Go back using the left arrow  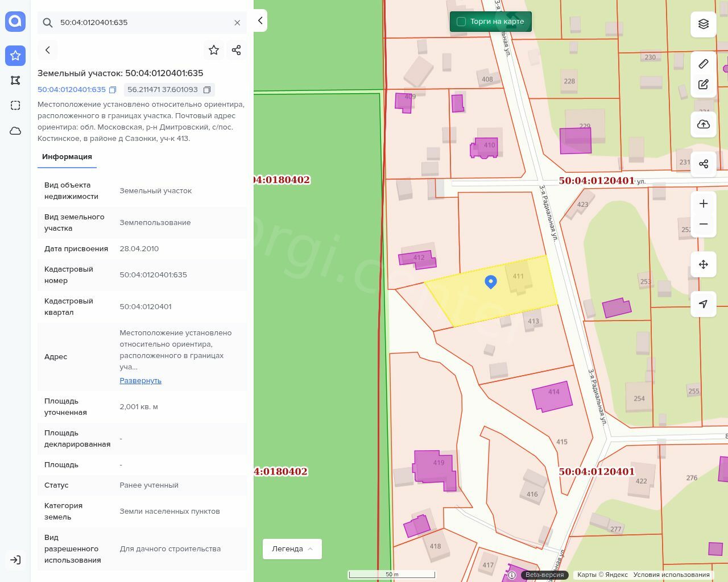click(x=48, y=50)
